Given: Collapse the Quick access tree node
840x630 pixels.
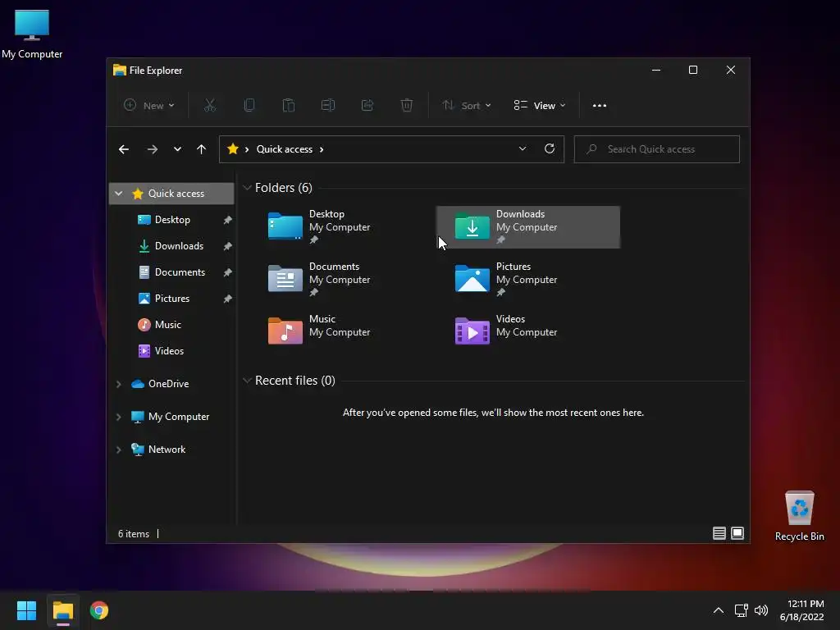Looking at the screenshot, I should coord(119,194).
